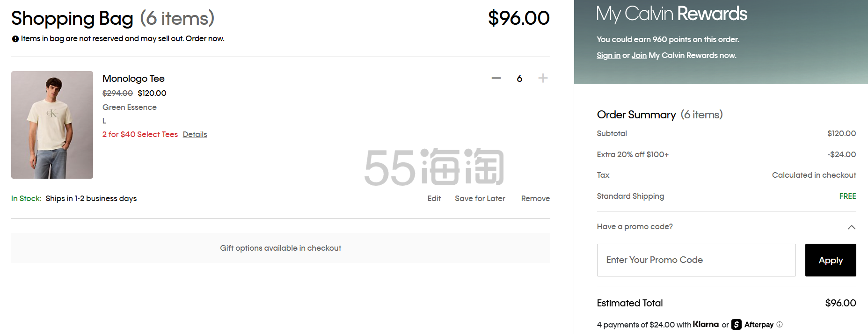868x334 pixels.
Task: Join My Calvin Rewards
Action: point(639,55)
